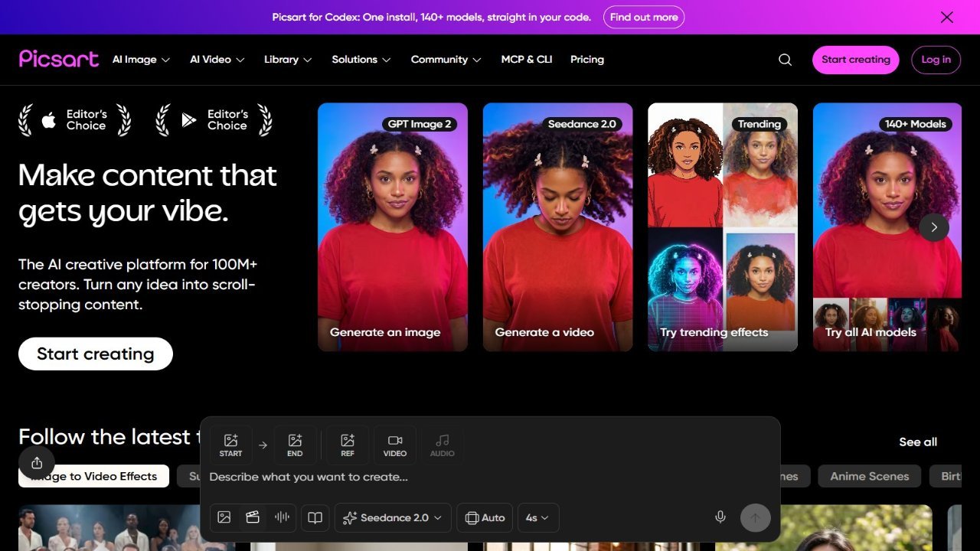980x551 pixels.
Task: Open the 4s duration dropdown
Action: click(x=538, y=517)
